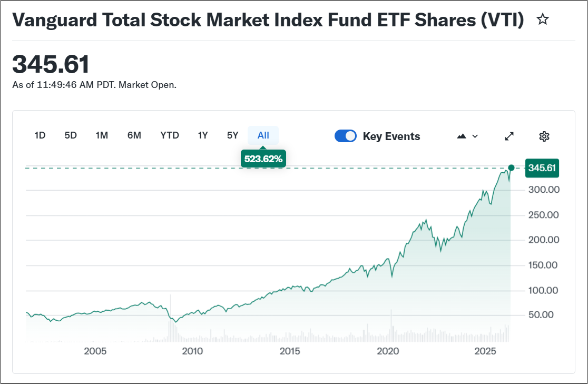Image resolution: width=588 pixels, height=385 pixels.
Task: Add VTI to watchlist with star icon
Action: click(x=542, y=20)
